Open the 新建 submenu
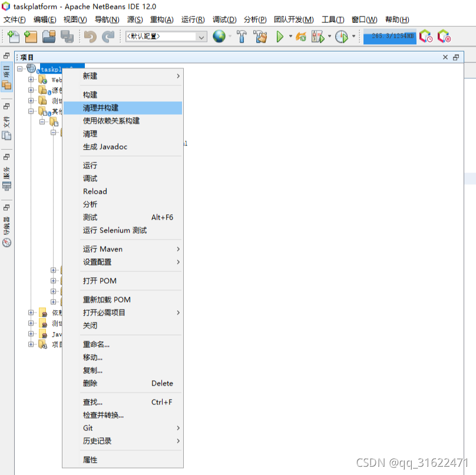Screen dimensions: 476x475 [x=123, y=76]
